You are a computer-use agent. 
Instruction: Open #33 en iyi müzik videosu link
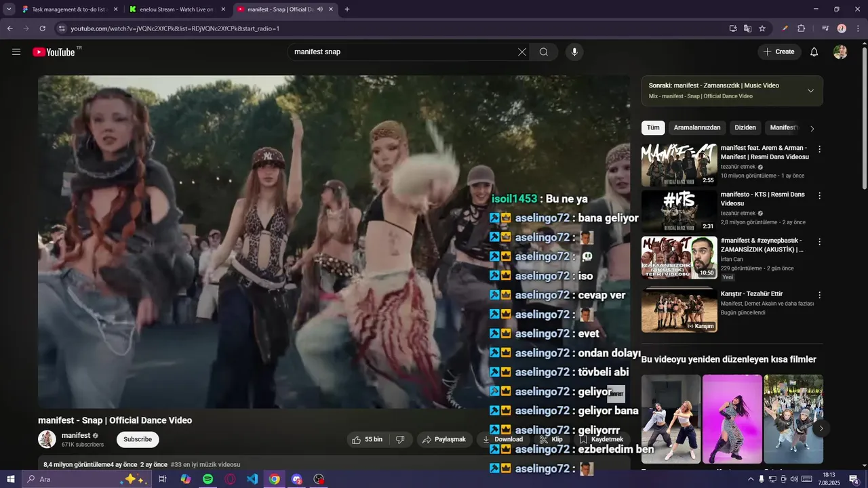pyautogui.click(x=205, y=465)
